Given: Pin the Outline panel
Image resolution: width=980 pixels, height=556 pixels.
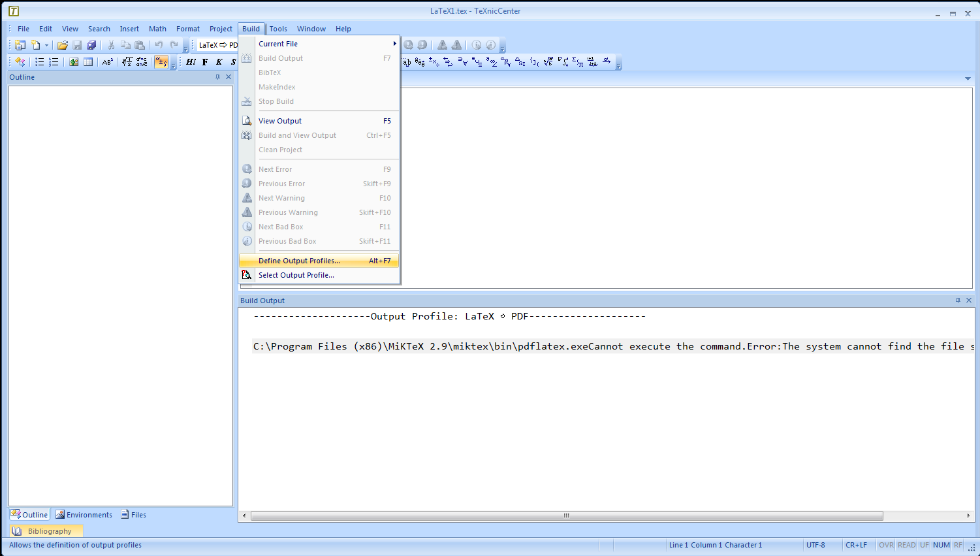Looking at the screenshot, I should tap(217, 77).
